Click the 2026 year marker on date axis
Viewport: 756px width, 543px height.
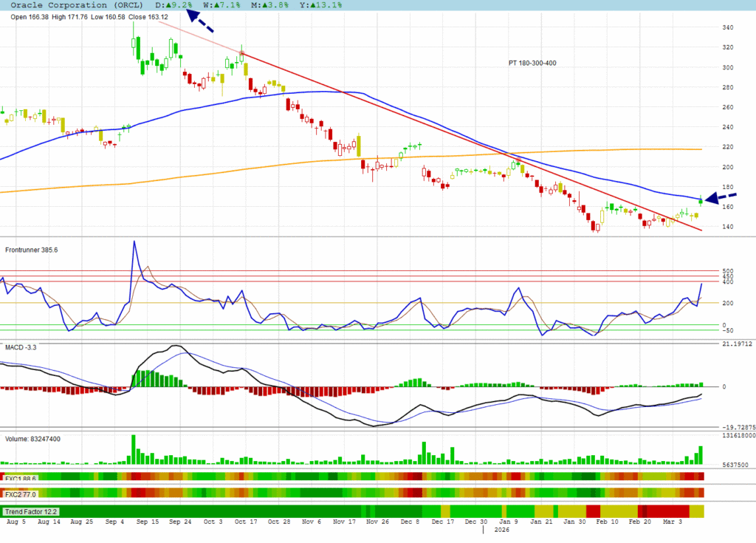coord(502,530)
